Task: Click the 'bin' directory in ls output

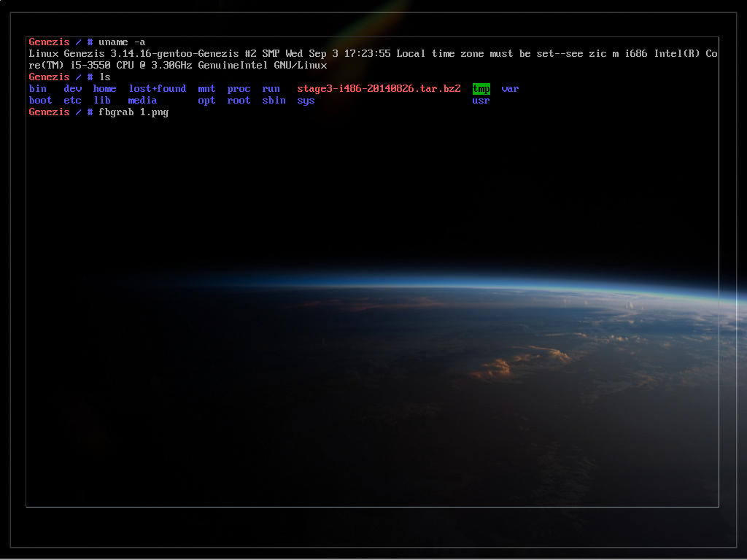Action: tap(37, 89)
